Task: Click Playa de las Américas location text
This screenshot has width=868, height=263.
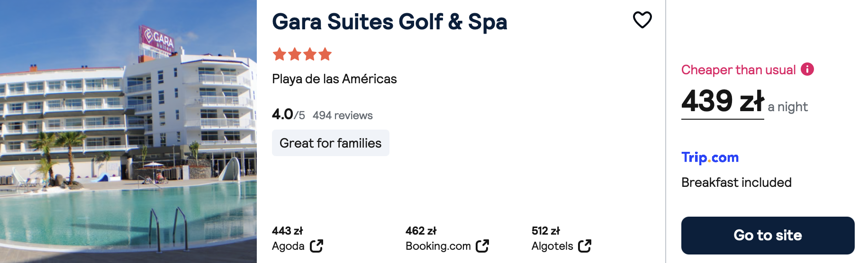Action: pos(335,79)
